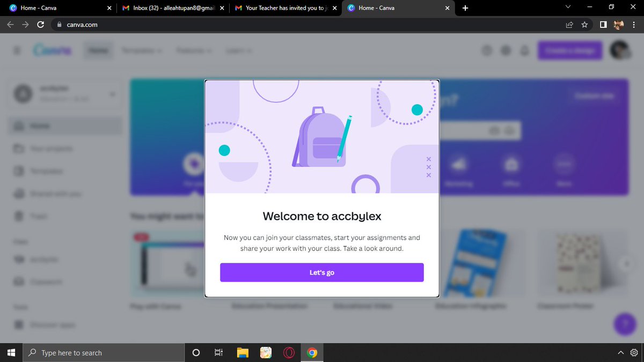The image size is (644, 362).
Task: Open Cortana from the taskbar
Action: [x=196, y=352]
